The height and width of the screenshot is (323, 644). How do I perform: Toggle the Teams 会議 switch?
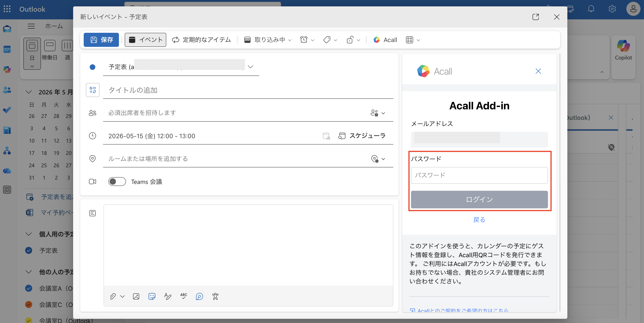(117, 182)
